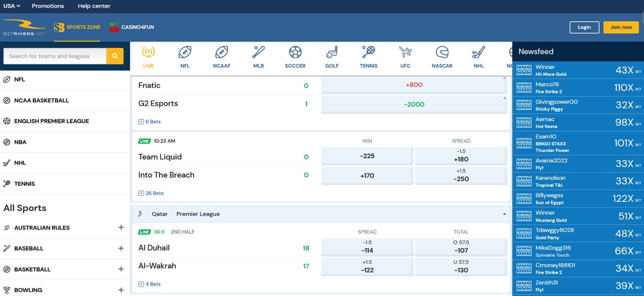The height and width of the screenshot is (296, 644).
Task: Select Over 57.5 total -107
Action: coord(461,247)
